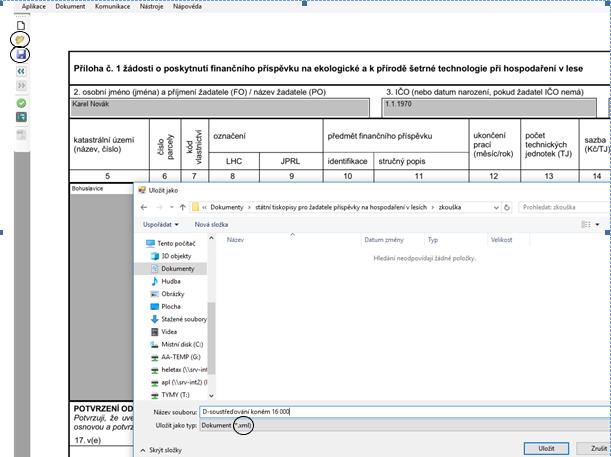Image resolution: width=611 pixels, height=457 pixels.
Task: Go forward in the Uložit jako dialog
Action: point(159,207)
